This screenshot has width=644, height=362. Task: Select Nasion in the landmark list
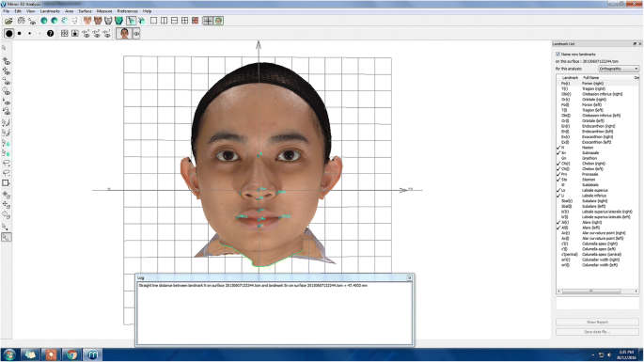(x=598, y=148)
